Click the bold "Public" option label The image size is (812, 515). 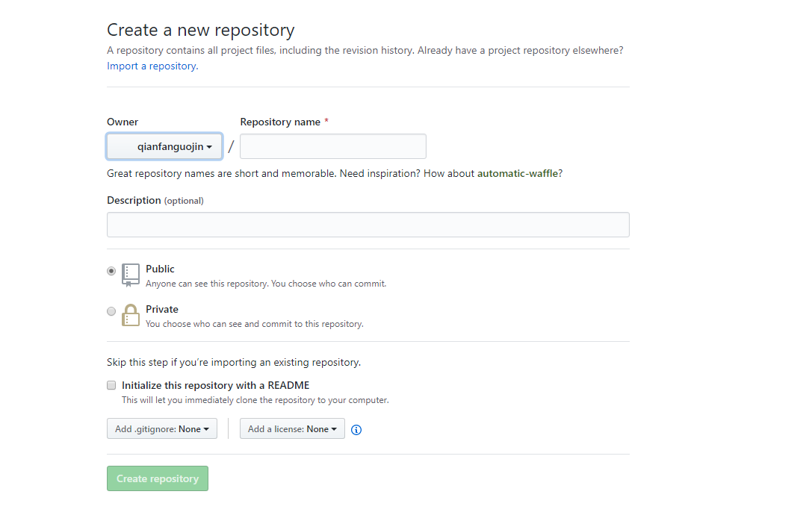(x=160, y=269)
